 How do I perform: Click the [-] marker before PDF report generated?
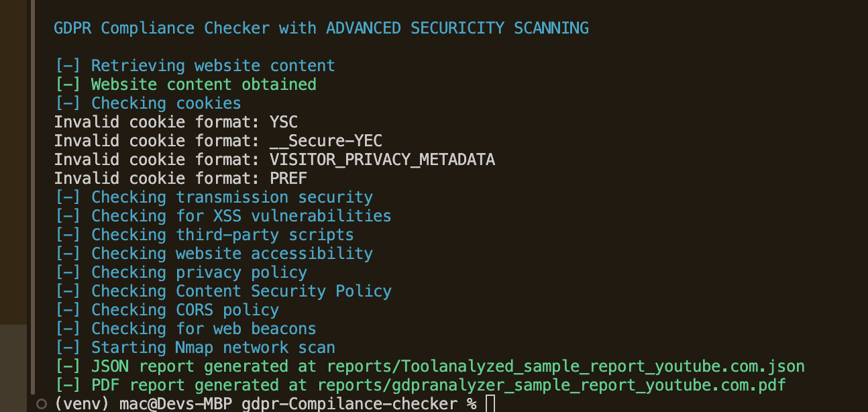(68, 385)
